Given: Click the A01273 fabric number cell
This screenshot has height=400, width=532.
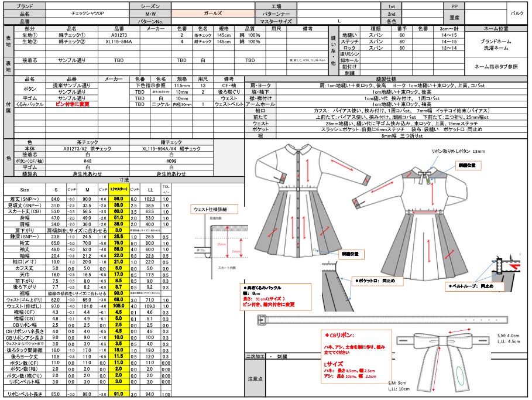Looking at the screenshot, I should click(x=119, y=35).
